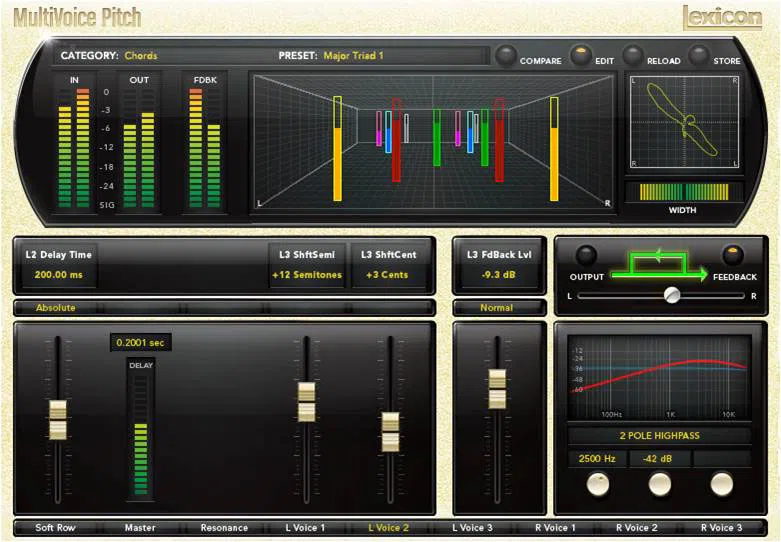Toggle the EDIT round button

coord(581,55)
